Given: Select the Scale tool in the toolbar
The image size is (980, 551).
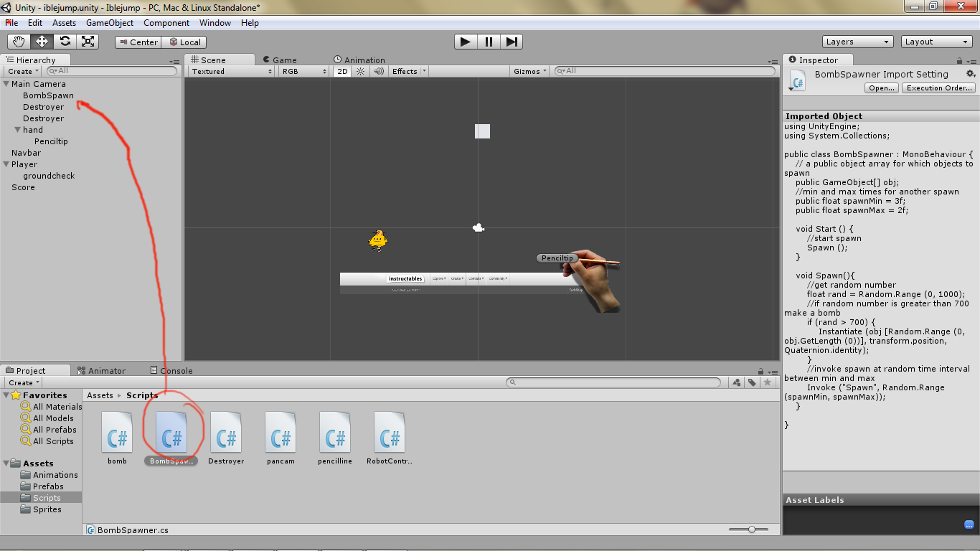Looking at the screenshot, I should click(88, 42).
